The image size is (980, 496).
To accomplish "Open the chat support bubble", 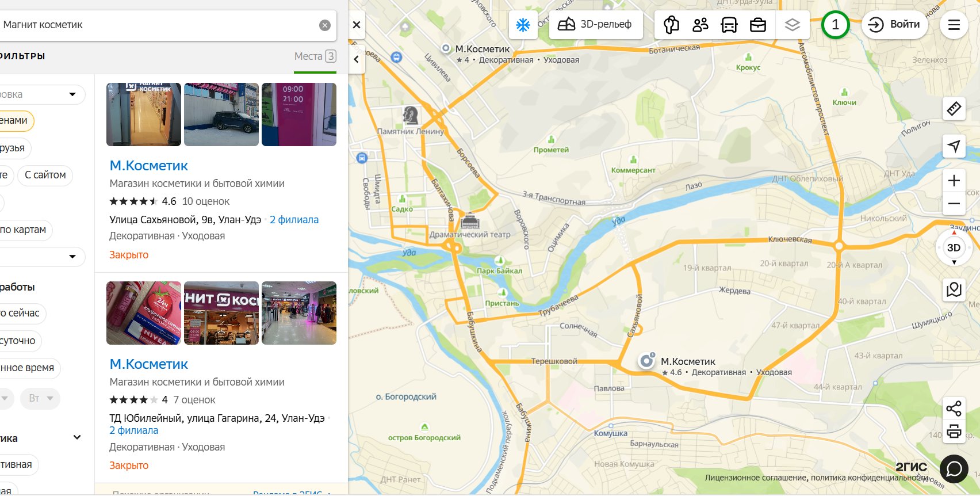I will 954,468.
